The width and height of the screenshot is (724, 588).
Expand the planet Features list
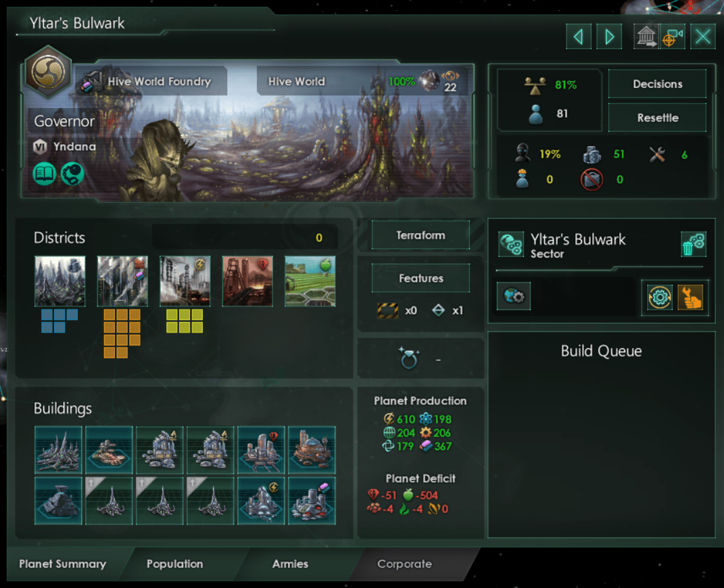[x=420, y=278]
